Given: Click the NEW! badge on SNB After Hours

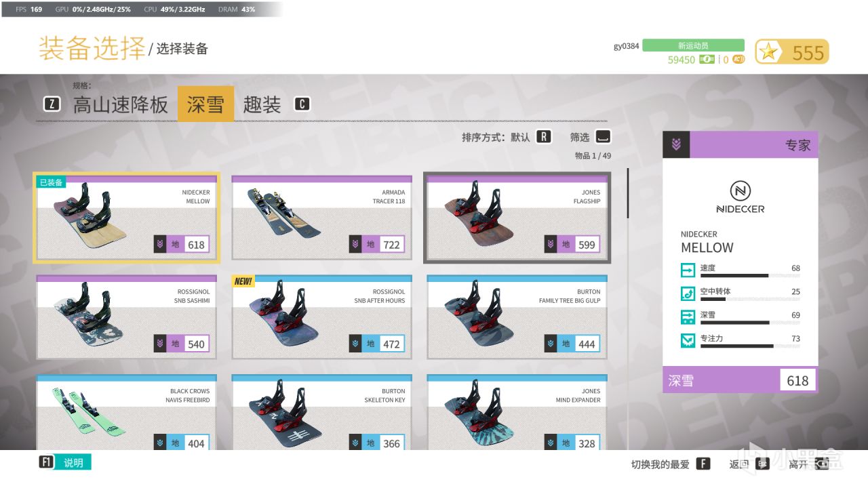Looking at the screenshot, I should coord(243,281).
